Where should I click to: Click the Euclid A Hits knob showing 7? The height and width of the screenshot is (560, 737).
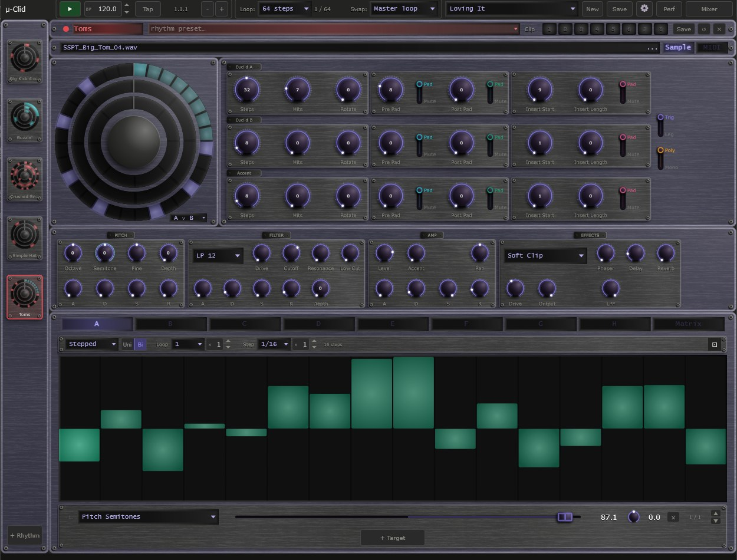click(298, 90)
